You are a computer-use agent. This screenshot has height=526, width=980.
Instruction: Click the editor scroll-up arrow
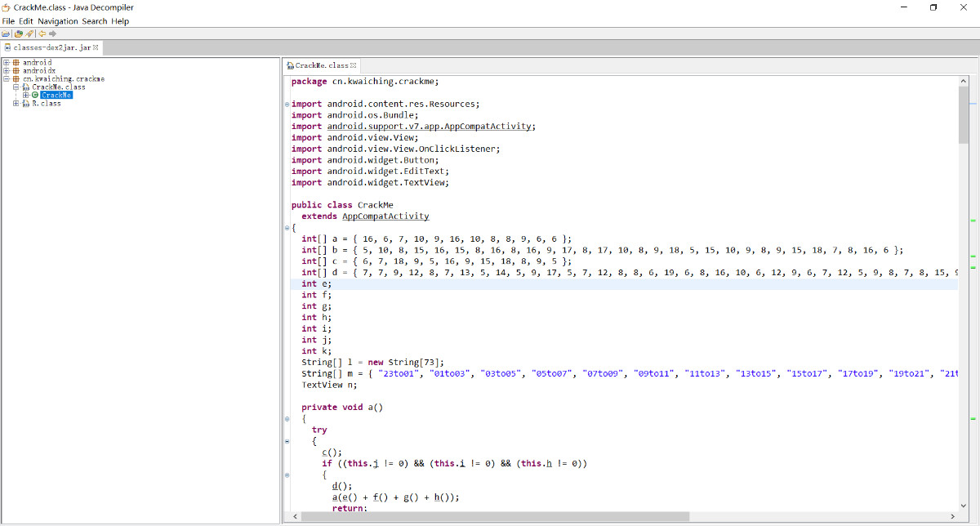(964, 80)
